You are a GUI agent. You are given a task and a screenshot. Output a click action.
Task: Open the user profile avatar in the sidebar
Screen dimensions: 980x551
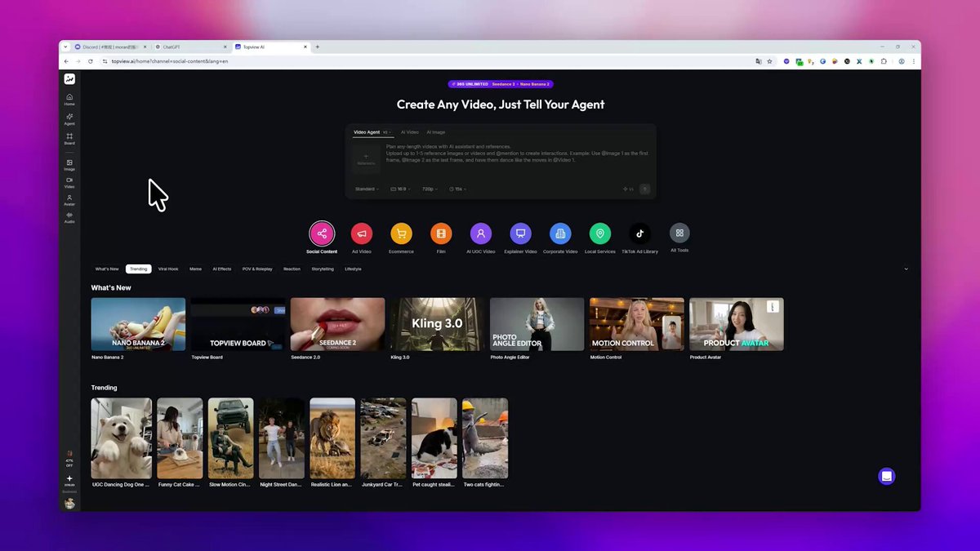pyautogui.click(x=69, y=503)
